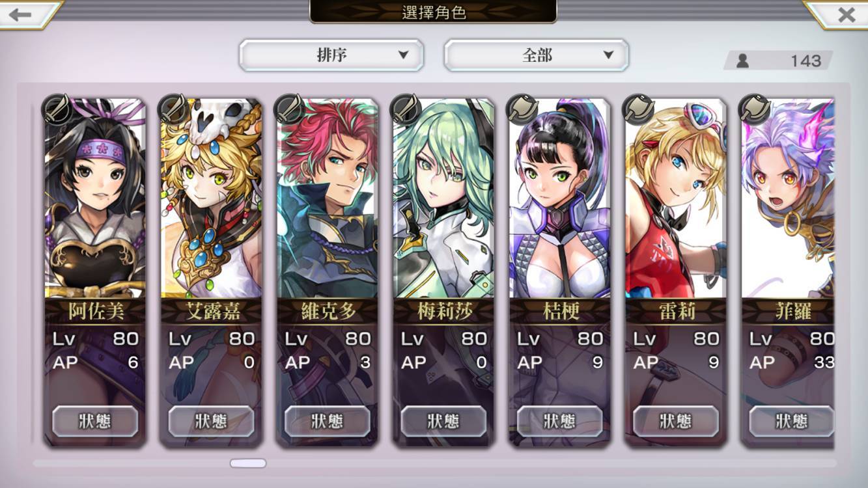Click the 選擇角色 title tab
Image resolution: width=868 pixels, height=488 pixels.
[x=433, y=12]
